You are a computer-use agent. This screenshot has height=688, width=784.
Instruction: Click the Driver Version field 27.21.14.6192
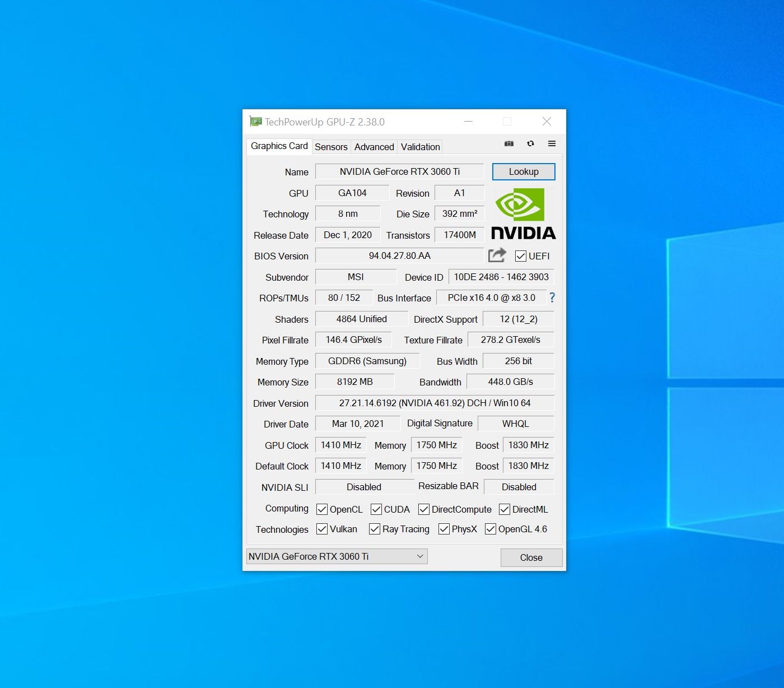pos(435,403)
